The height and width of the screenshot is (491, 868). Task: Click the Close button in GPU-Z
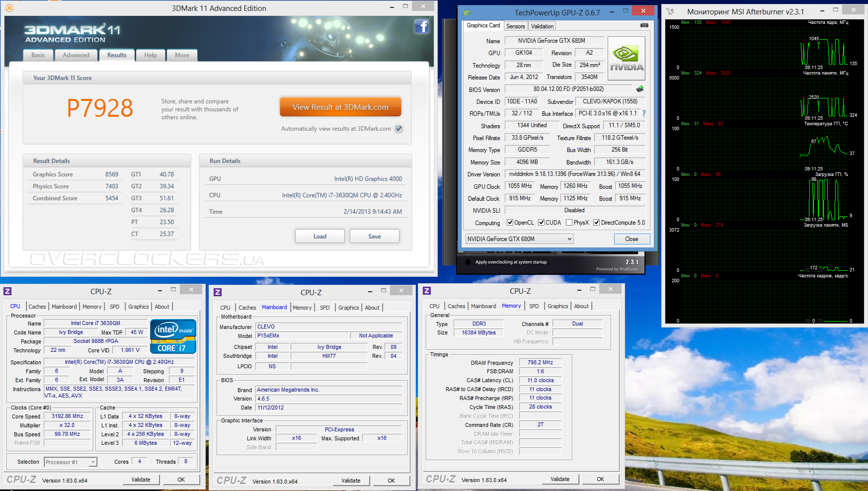[631, 239]
